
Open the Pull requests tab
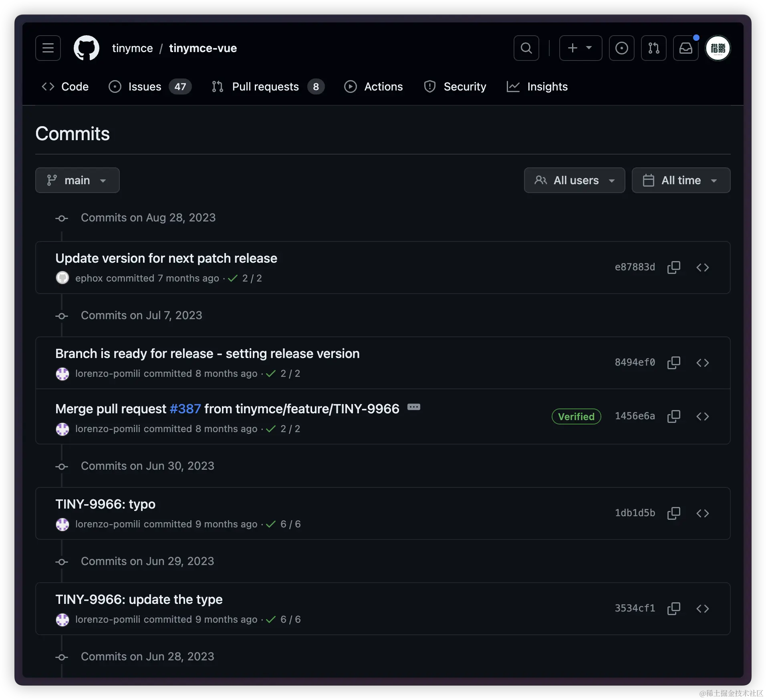(x=268, y=86)
